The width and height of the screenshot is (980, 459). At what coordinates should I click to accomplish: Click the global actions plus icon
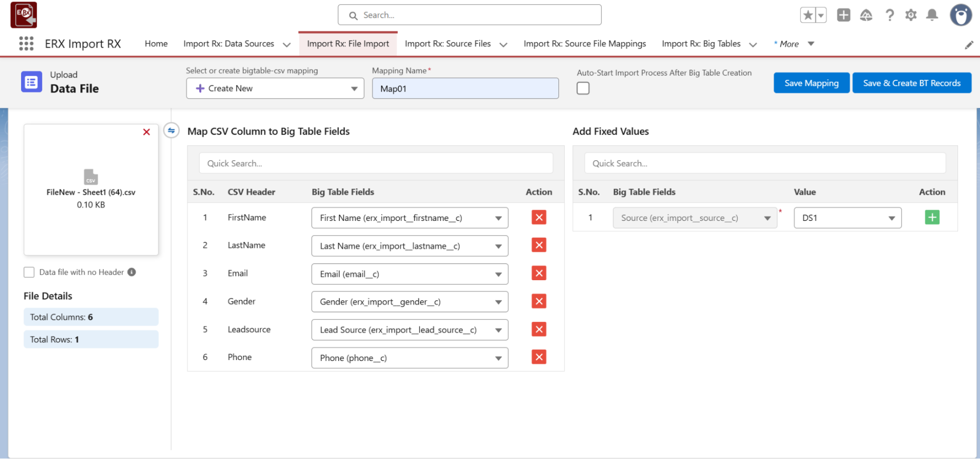point(843,15)
